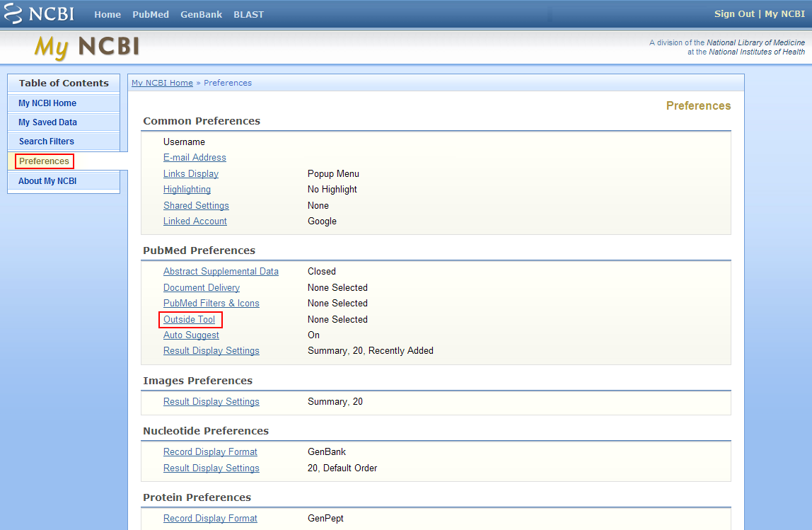Image resolution: width=812 pixels, height=530 pixels.
Task: Click the 'None' Shared Settings value
Action: pos(318,206)
